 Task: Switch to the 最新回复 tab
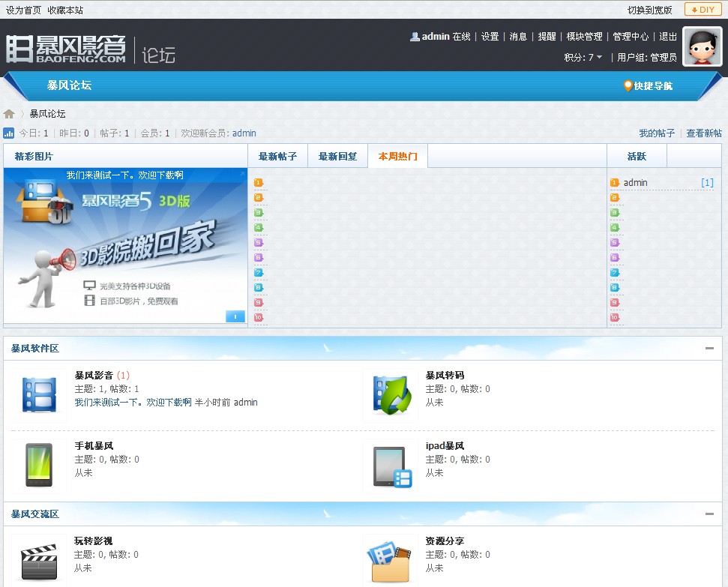pyautogui.click(x=337, y=157)
